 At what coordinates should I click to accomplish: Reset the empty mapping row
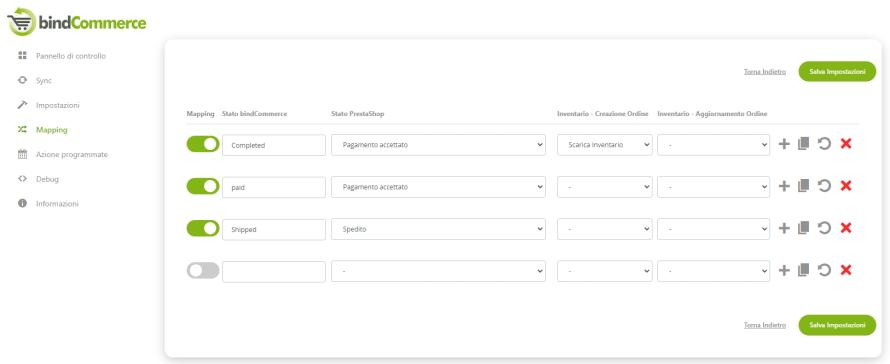pos(824,270)
